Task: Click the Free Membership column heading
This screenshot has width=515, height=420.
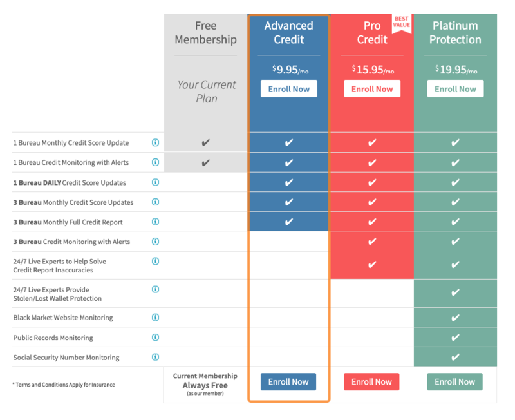Action: [x=206, y=32]
